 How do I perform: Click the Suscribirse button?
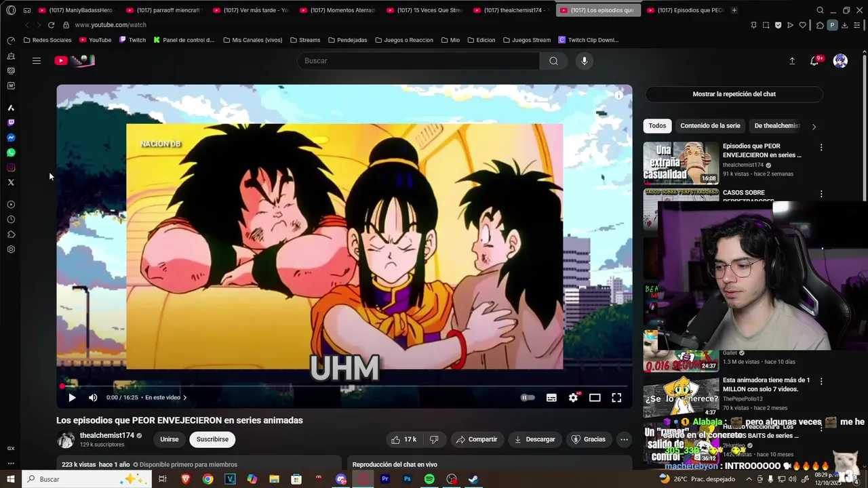coord(212,439)
